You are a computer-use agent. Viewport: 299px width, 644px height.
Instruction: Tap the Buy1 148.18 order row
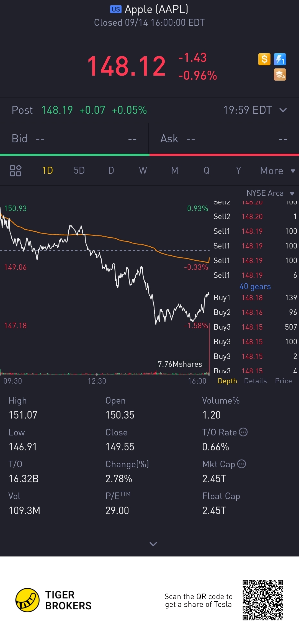255,298
